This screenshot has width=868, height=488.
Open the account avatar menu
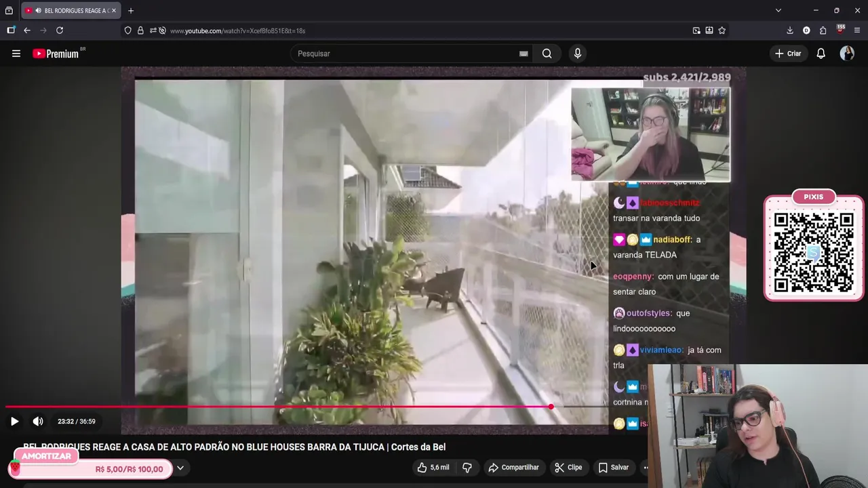847,54
